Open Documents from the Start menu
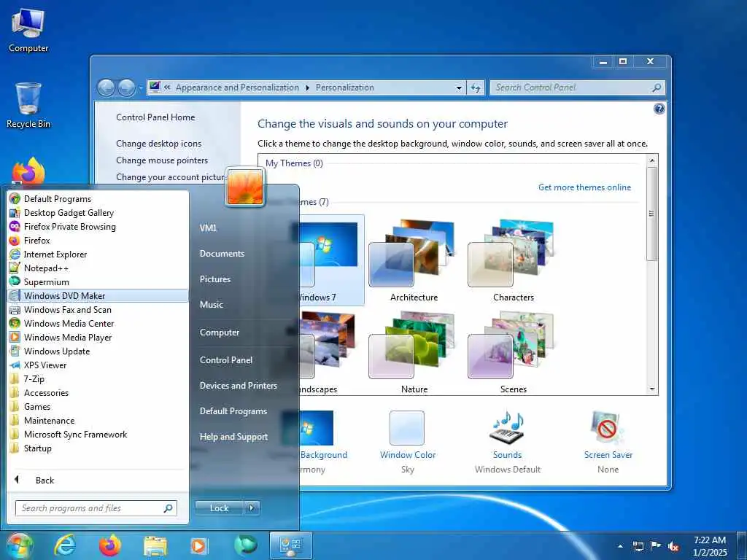This screenshot has height=560, width=747. [x=222, y=253]
